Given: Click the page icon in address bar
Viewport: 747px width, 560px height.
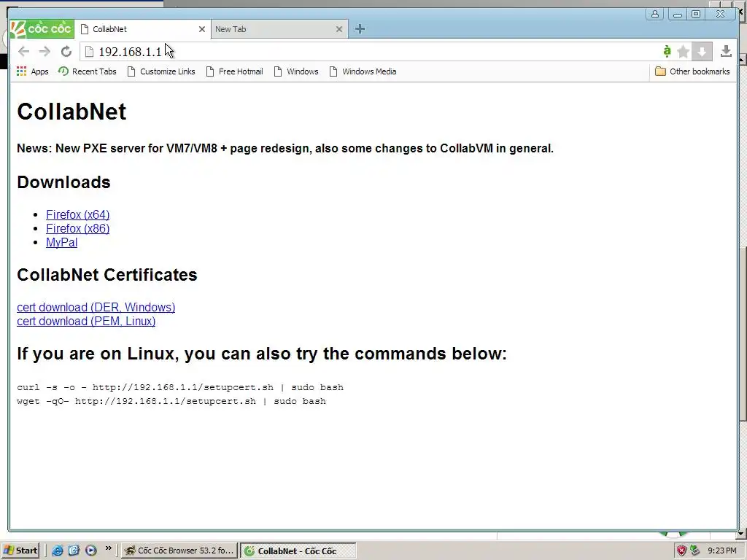Looking at the screenshot, I should point(88,52).
